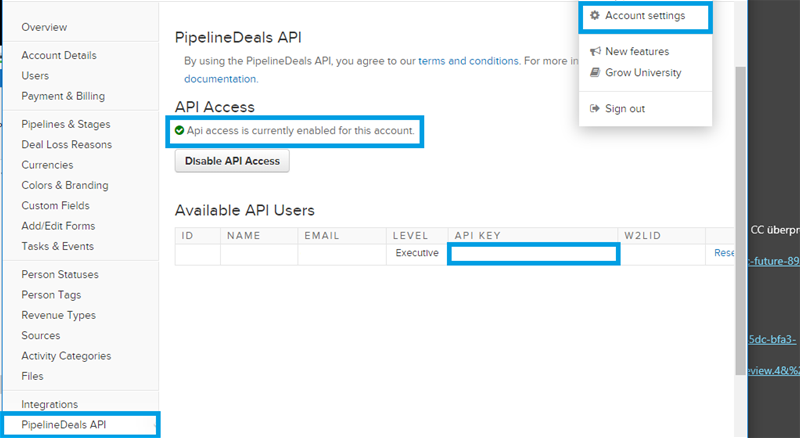Open Activity Categories in the sidebar
The image size is (800, 438).
point(66,356)
